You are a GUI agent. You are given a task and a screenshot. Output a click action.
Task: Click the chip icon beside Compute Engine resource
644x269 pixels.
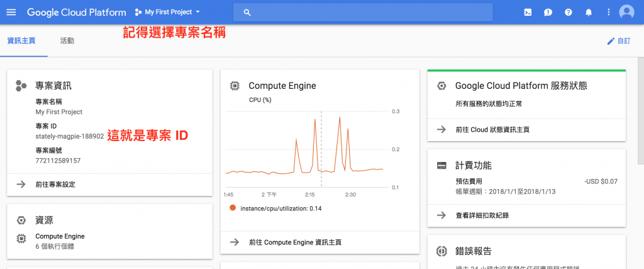pyautogui.click(x=21, y=238)
